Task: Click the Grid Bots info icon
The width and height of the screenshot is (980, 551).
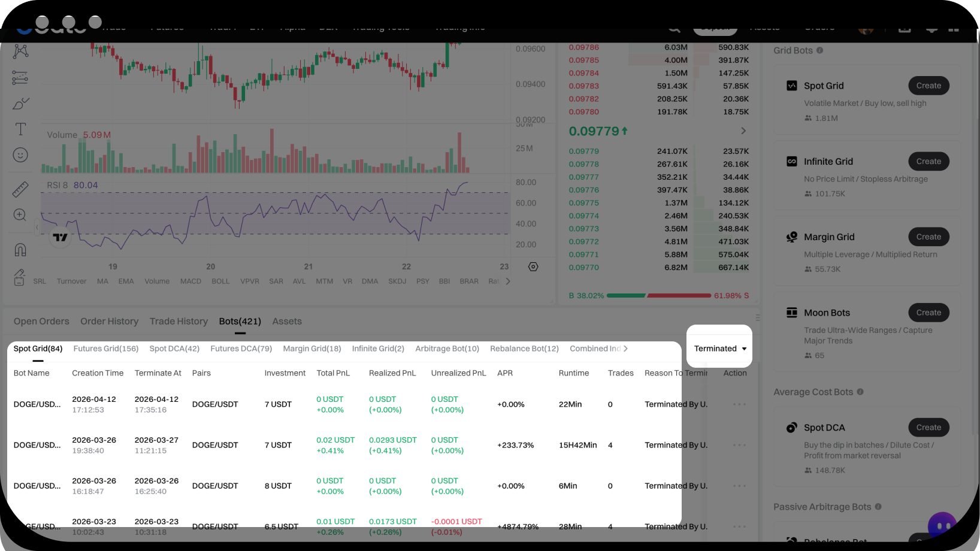Action: coord(819,50)
